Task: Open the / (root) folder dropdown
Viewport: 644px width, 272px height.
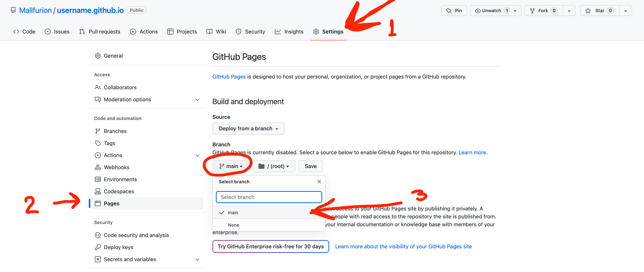Action: click(273, 166)
